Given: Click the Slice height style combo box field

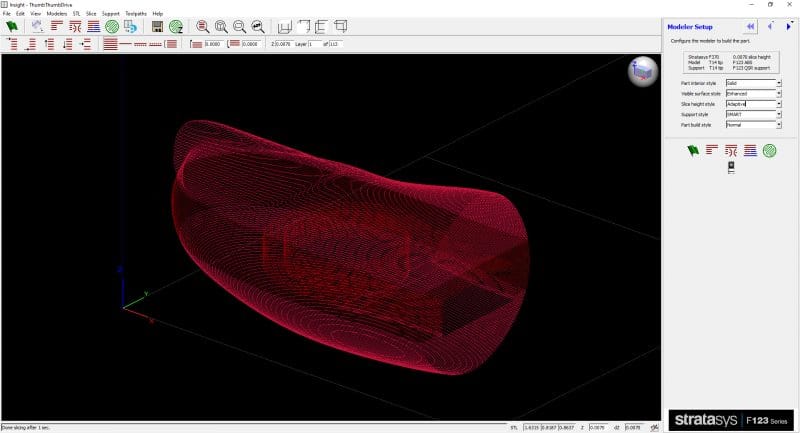Looking at the screenshot, I should point(748,104).
